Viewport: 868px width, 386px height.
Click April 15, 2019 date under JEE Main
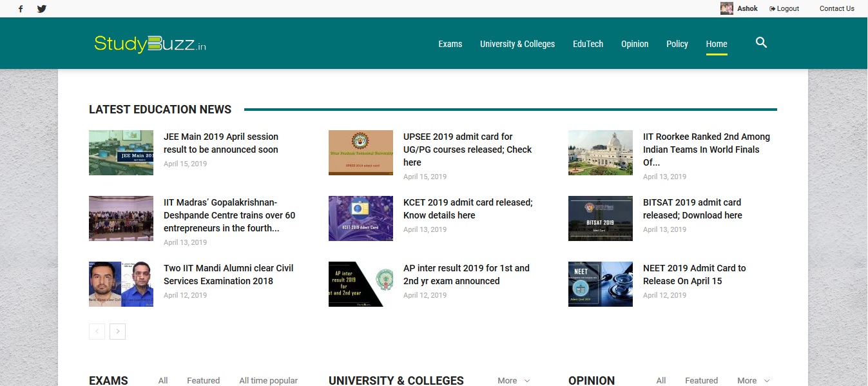(x=186, y=164)
